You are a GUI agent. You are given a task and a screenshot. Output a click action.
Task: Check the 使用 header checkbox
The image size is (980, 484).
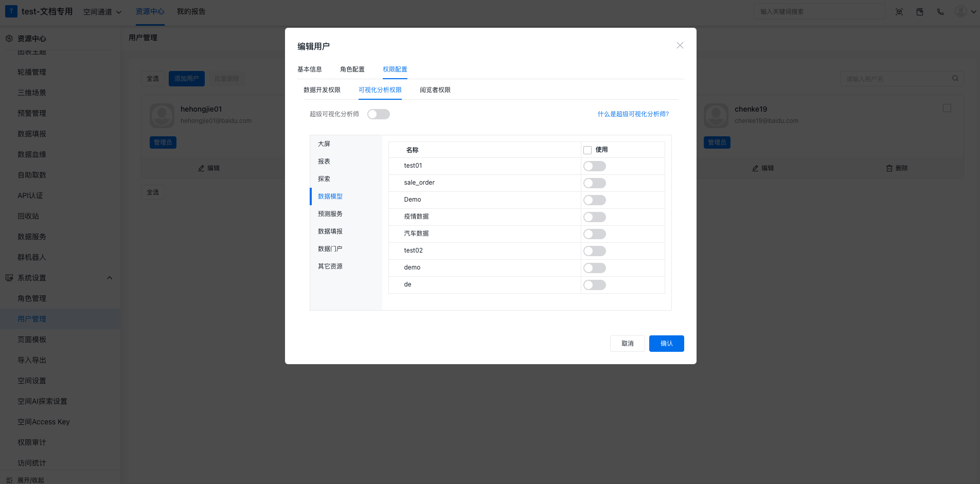tap(587, 150)
